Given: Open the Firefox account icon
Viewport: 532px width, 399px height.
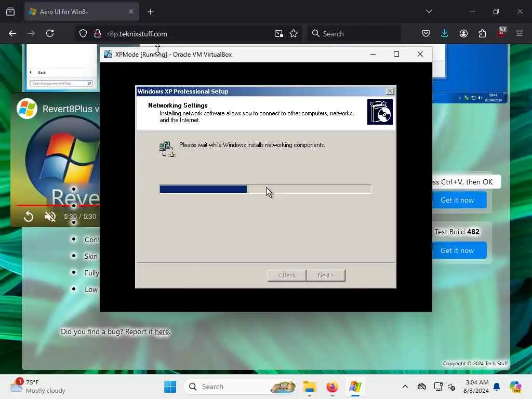Looking at the screenshot, I should (463, 33).
